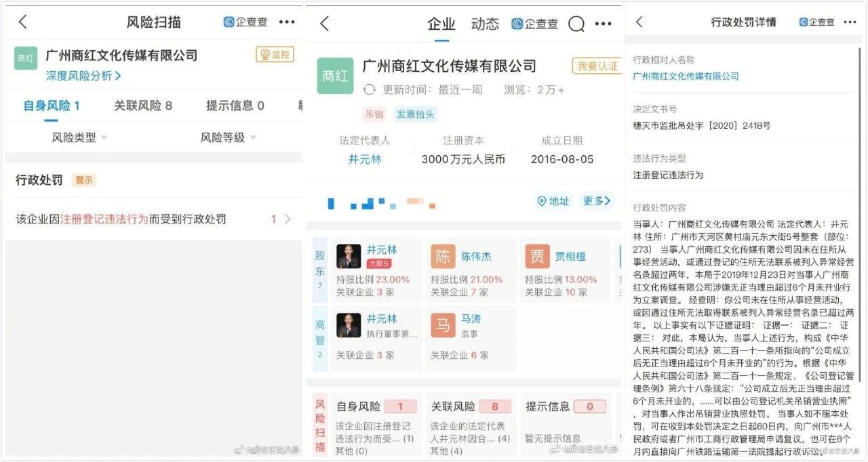
Task: Open shareholder 陈伟杰 card
Action: pyautogui.click(x=471, y=270)
